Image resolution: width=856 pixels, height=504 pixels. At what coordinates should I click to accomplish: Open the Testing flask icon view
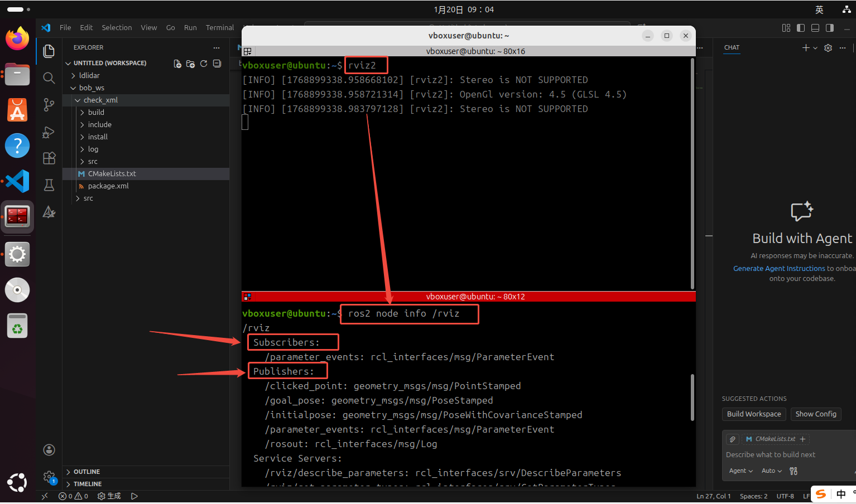pos(49,185)
